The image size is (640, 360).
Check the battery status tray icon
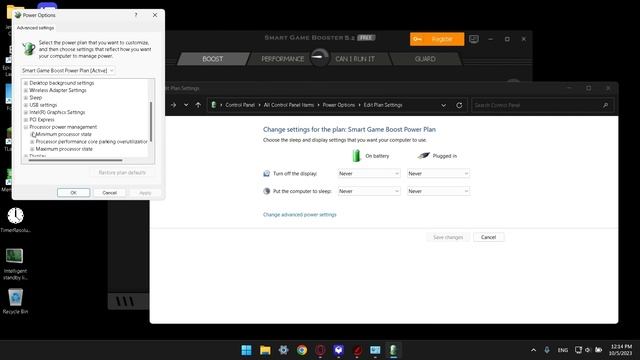tap(598, 350)
